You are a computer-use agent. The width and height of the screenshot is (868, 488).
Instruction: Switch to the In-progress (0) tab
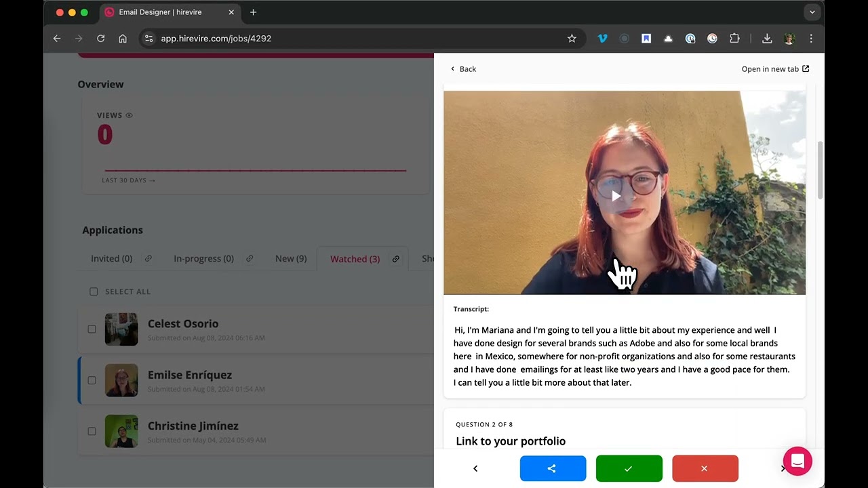coord(203,259)
